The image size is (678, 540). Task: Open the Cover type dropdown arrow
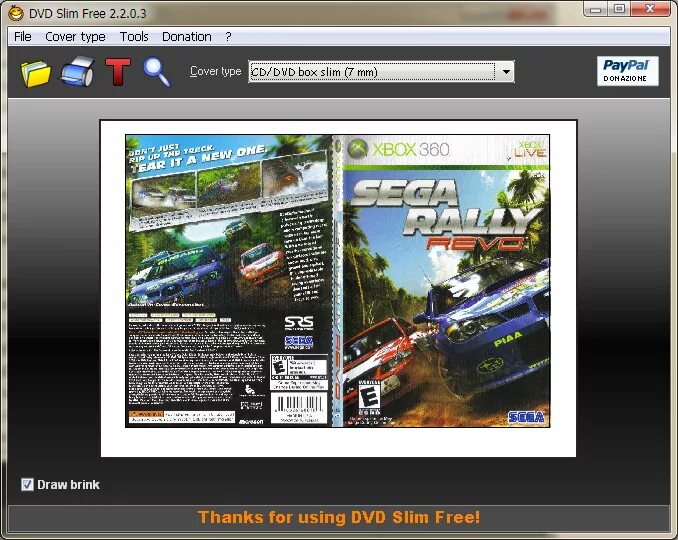click(x=505, y=72)
